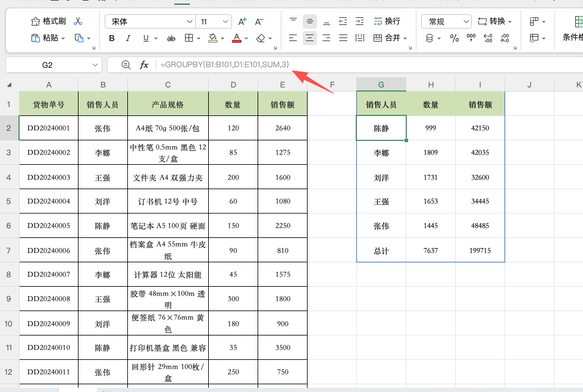Select row 2 header
Image resolution: width=583 pixels, height=392 pixels.
pyautogui.click(x=8, y=128)
